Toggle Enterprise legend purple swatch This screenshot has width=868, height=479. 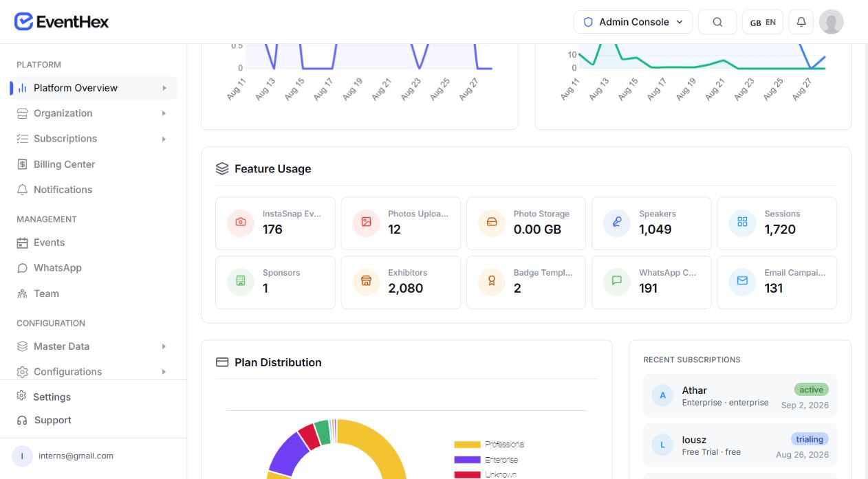tap(467, 460)
